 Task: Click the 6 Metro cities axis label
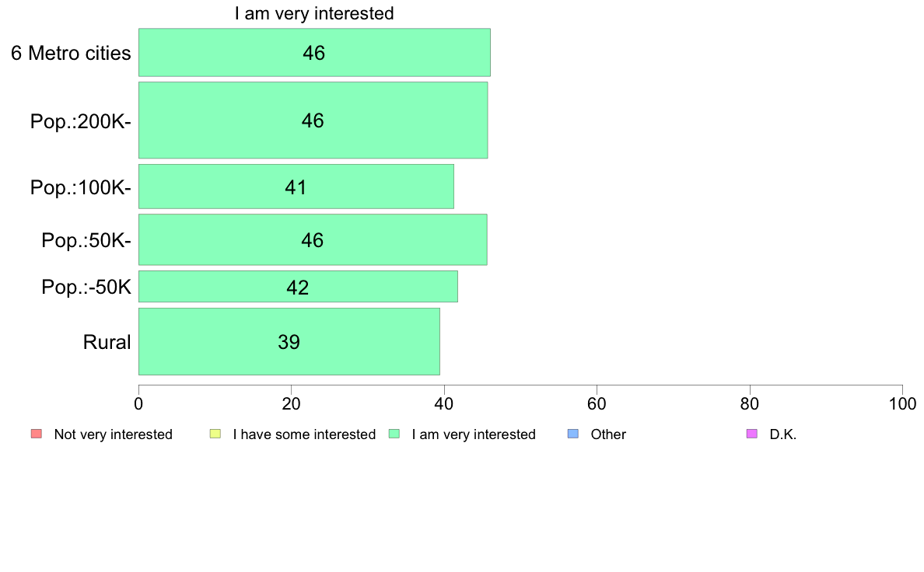[x=71, y=53]
